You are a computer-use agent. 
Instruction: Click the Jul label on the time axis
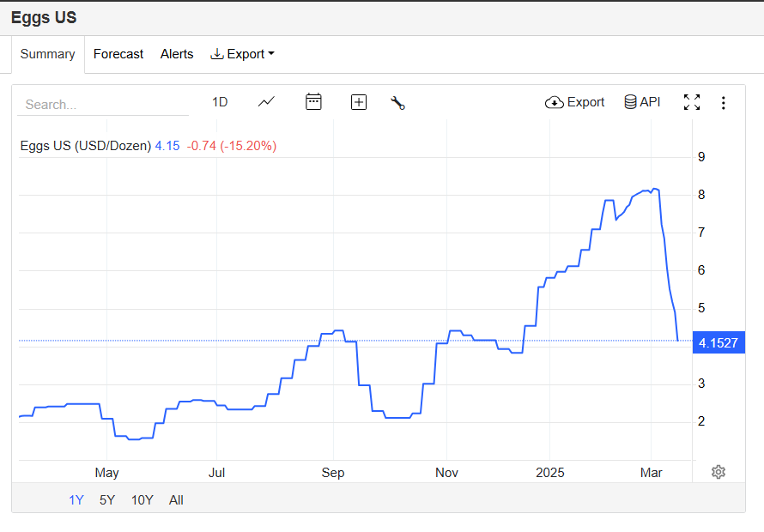click(217, 473)
